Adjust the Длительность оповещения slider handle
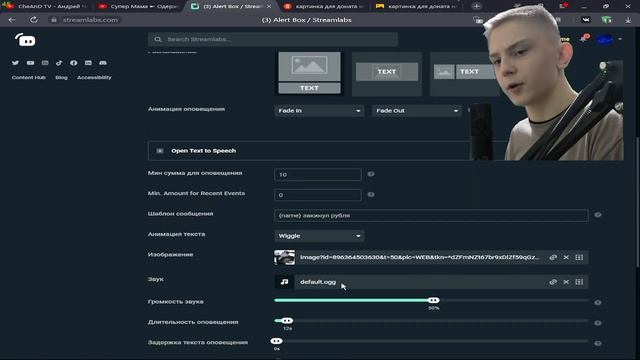 pyautogui.click(x=287, y=321)
